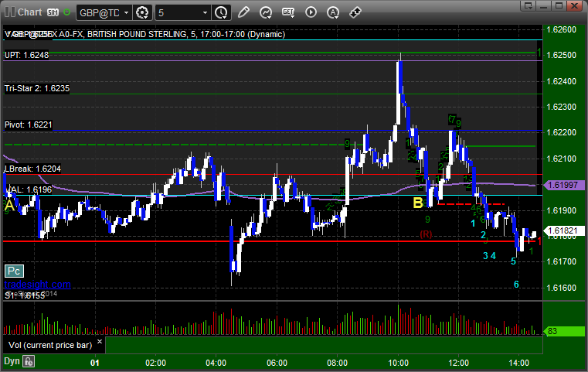Click the 1.61821 current price marker
This screenshot has width=588, height=372.
[x=563, y=231]
